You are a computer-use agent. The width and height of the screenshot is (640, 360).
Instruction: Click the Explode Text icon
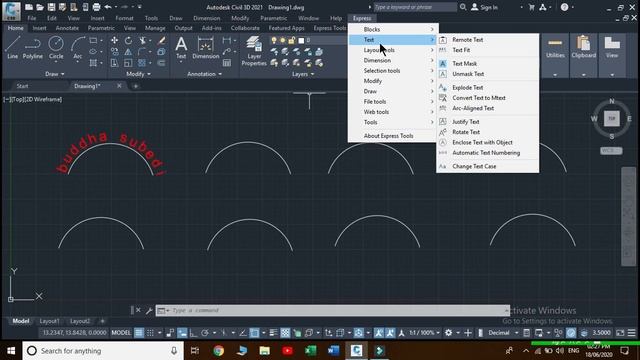443,87
